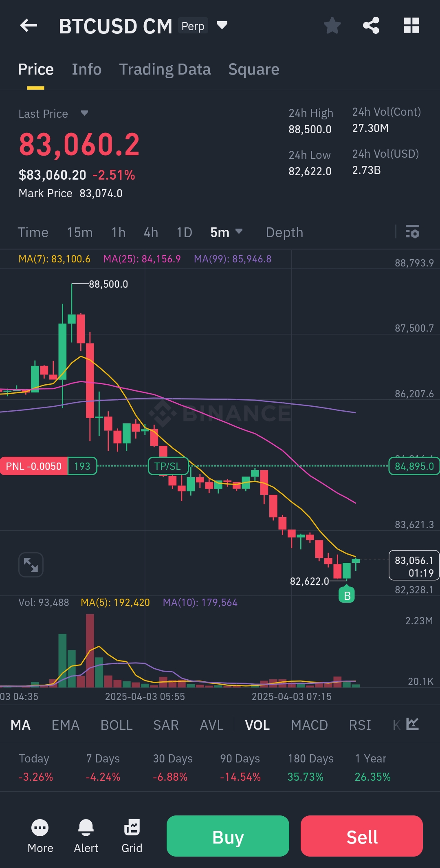This screenshot has width=440, height=868.
Task: Tap the MA(7): 83,100.6 legend
Action: [x=54, y=259]
